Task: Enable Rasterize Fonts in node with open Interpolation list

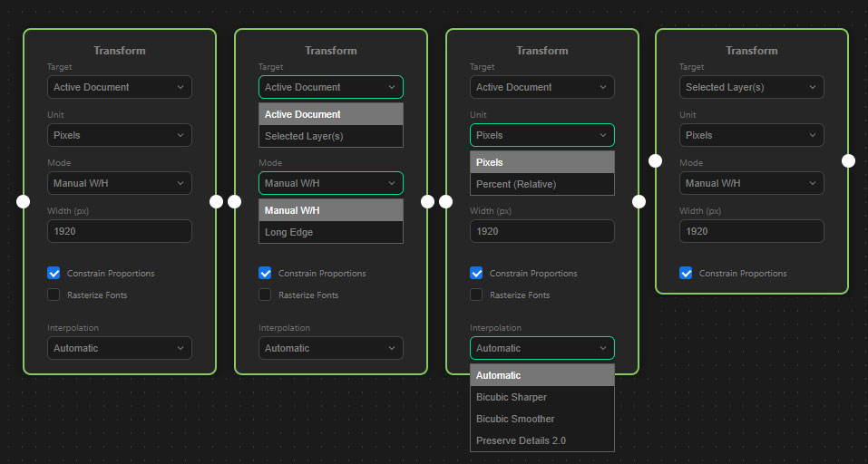Action: pyautogui.click(x=476, y=295)
